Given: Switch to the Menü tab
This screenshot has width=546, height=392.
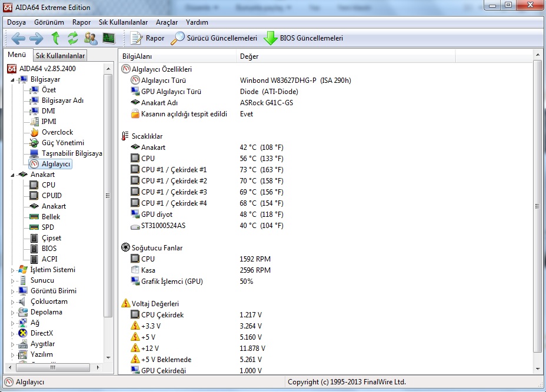Looking at the screenshot, I should coord(17,55).
